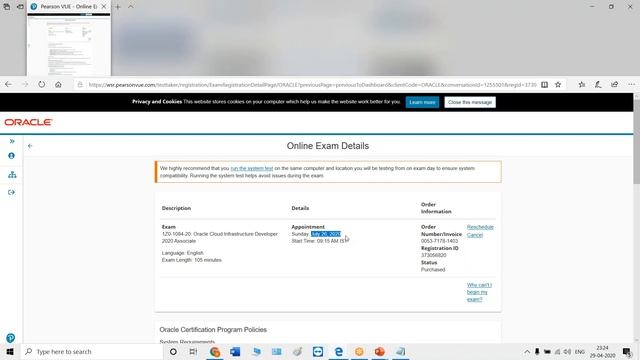
Task: Click the Cancel link for the order
Action: (475, 235)
